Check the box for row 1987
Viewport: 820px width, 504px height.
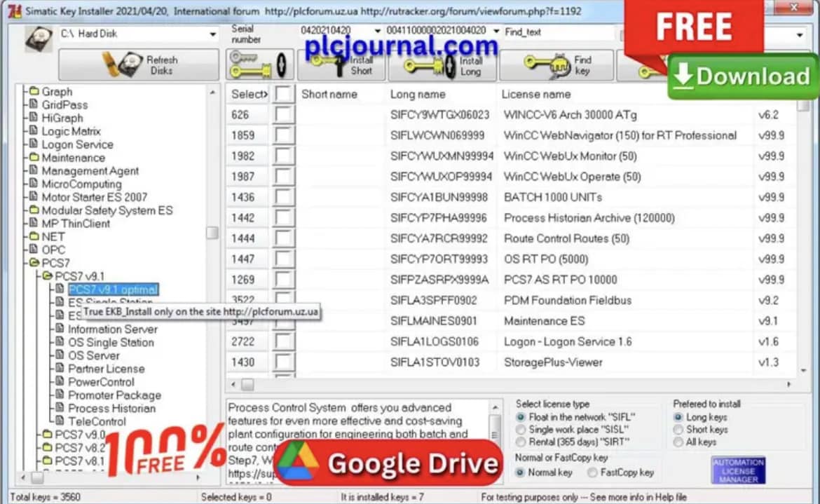[x=283, y=177]
